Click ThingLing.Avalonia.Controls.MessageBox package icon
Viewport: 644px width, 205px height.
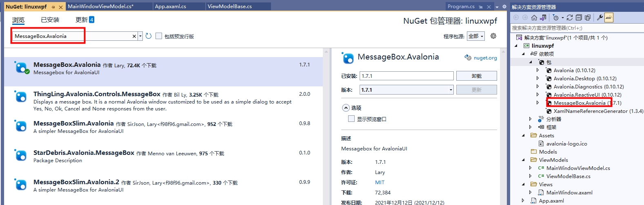[21, 97]
